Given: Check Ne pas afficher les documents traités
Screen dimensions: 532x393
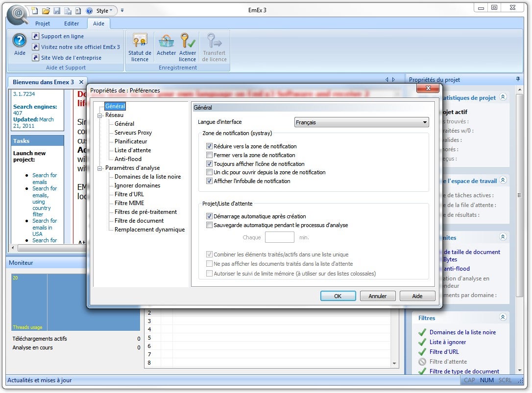Looking at the screenshot, I should pos(209,263).
